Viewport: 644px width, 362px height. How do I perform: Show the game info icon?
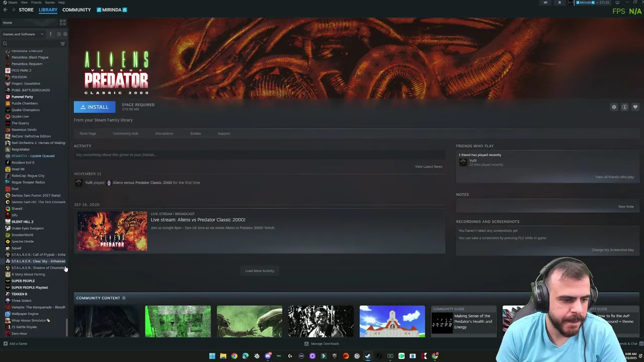pos(625,107)
